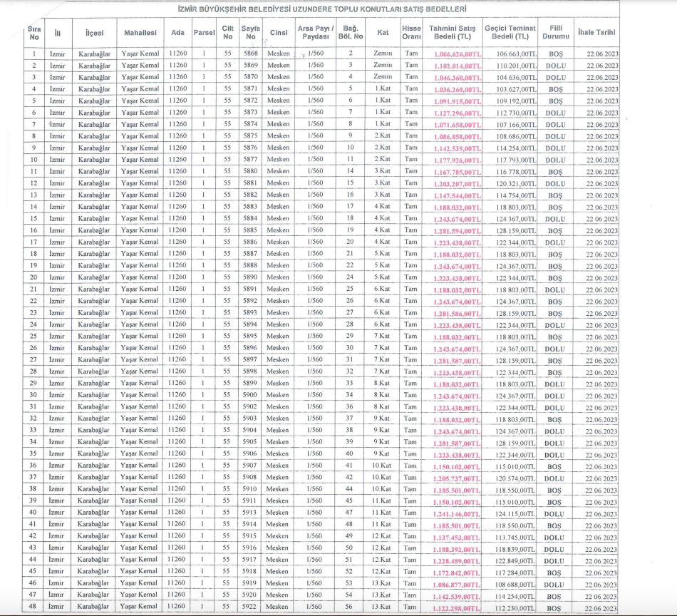Viewport: 677px width, 616px height.
Task: Select the price cell '1.102.014,00TL'
Action: click(x=458, y=66)
